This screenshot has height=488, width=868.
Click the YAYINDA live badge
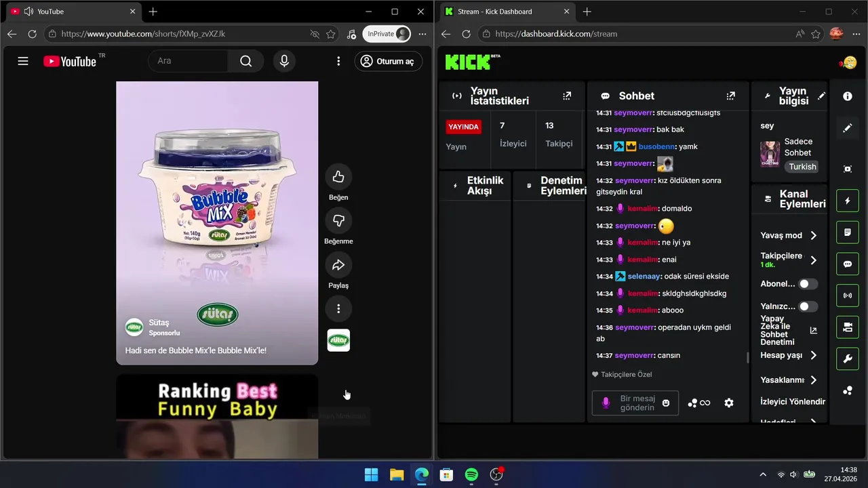pos(464,127)
